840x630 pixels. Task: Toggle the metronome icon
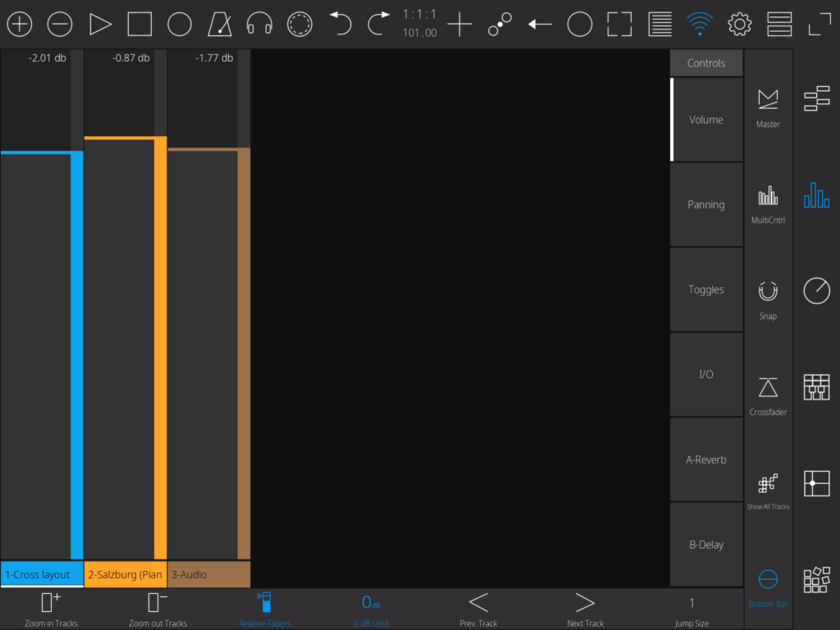pos(220,25)
